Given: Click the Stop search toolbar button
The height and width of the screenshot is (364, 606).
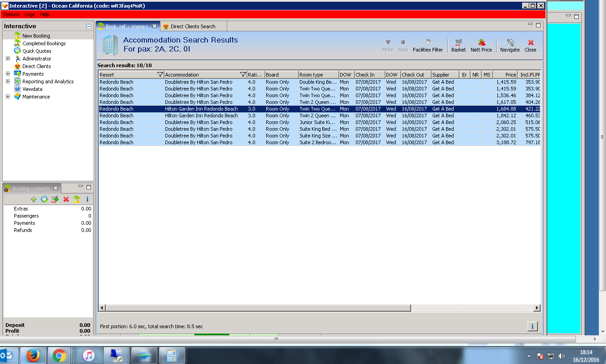Looking at the screenshot, I should coord(403,46).
